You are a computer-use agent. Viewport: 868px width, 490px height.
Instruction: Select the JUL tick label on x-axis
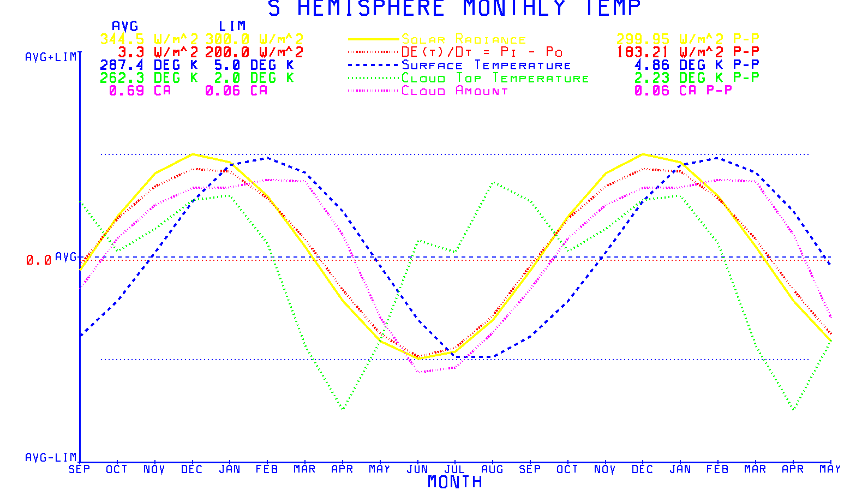tap(454, 469)
